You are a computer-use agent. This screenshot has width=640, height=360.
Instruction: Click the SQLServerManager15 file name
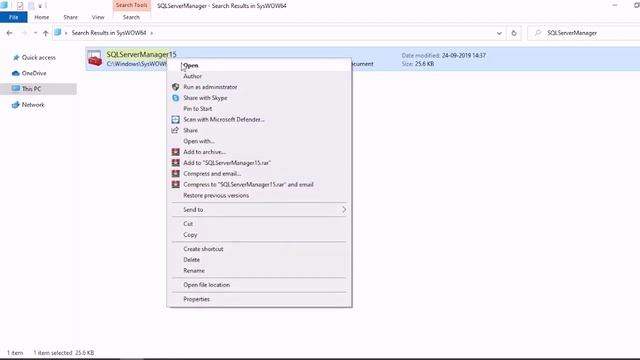[x=141, y=54]
